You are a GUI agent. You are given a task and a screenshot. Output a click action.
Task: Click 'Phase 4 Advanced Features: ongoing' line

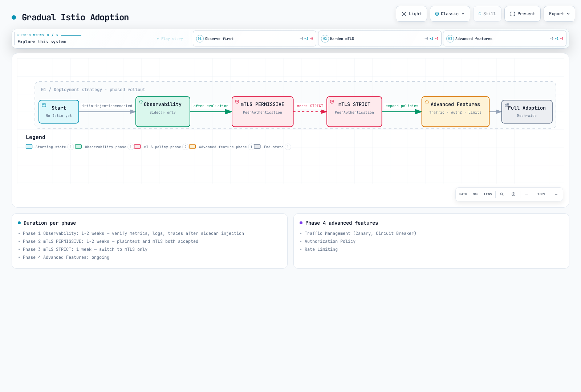point(66,257)
